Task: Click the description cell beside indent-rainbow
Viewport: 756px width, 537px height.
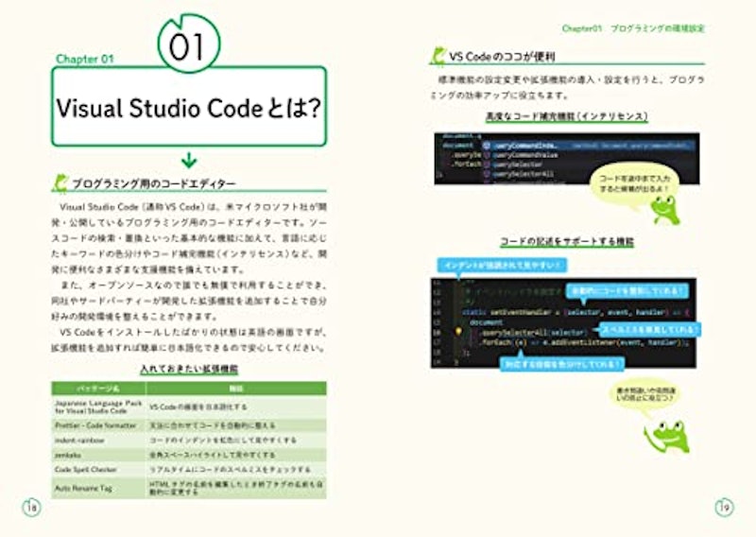Action: 236,440
